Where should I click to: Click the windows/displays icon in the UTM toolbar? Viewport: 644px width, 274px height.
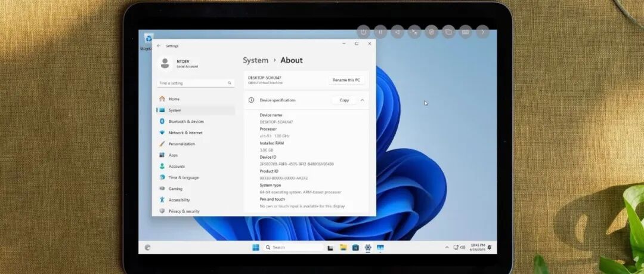tap(448, 32)
